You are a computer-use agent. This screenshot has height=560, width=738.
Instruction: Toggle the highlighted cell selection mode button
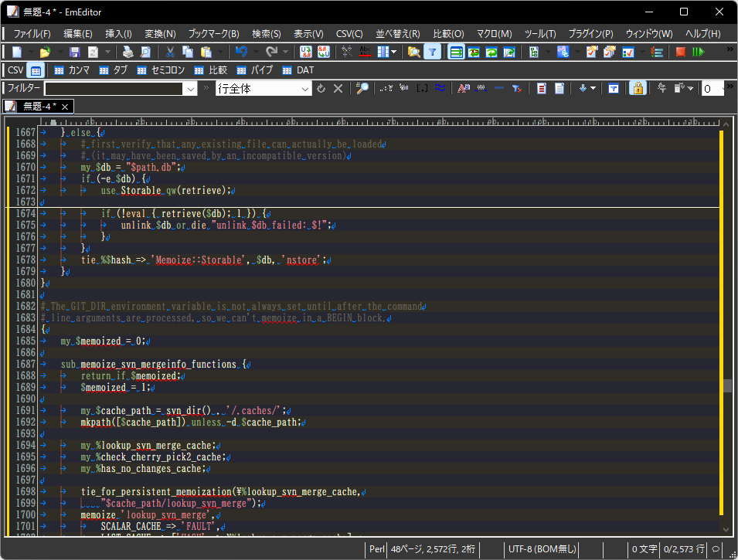pos(35,70)
